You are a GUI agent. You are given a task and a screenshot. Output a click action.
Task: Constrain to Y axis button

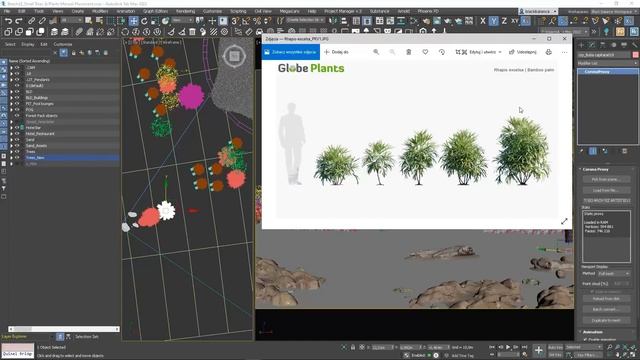click(x=493, y=20)
